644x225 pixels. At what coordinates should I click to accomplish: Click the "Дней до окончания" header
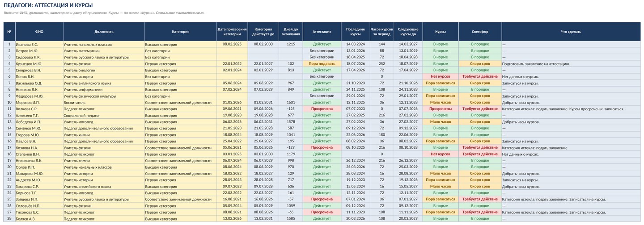click(x=291, y=32)
